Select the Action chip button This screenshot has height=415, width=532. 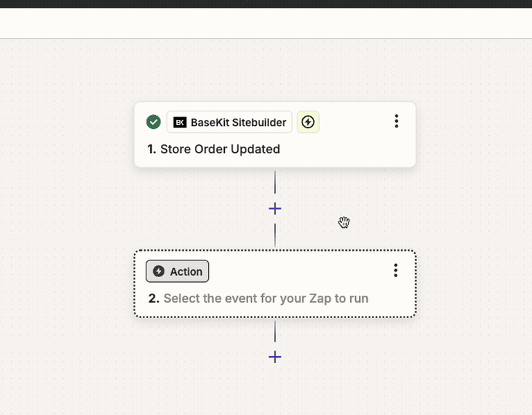point(178,271)
